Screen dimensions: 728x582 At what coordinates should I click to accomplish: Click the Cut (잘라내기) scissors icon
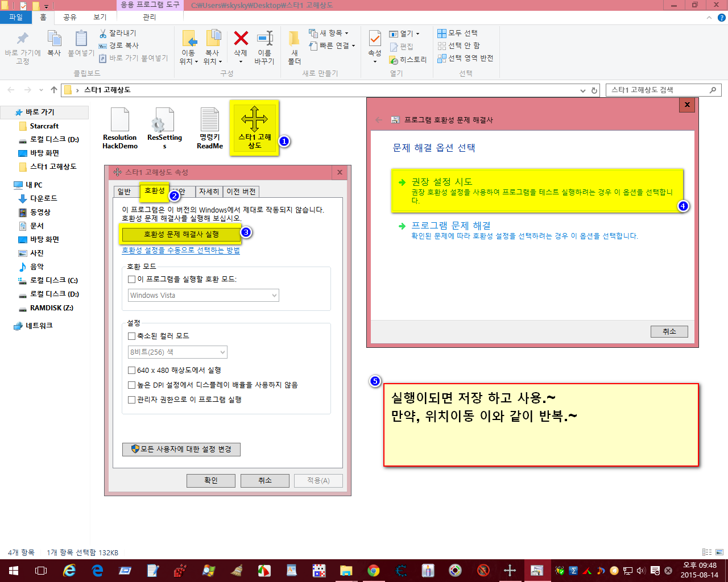(x=103, y=34)
